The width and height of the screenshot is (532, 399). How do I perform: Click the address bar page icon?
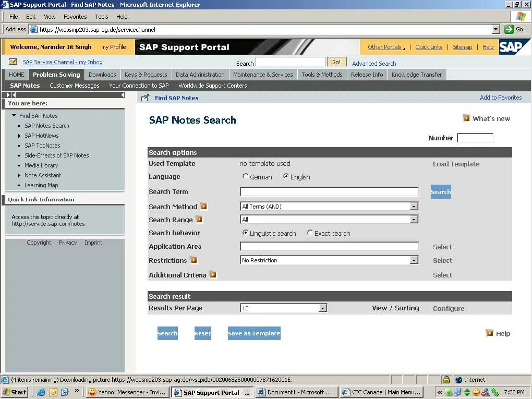33,29
